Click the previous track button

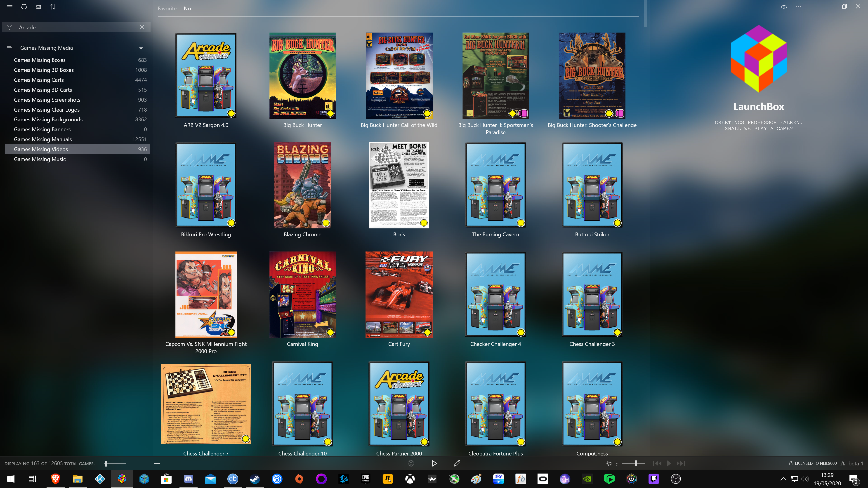coord(657,464)
